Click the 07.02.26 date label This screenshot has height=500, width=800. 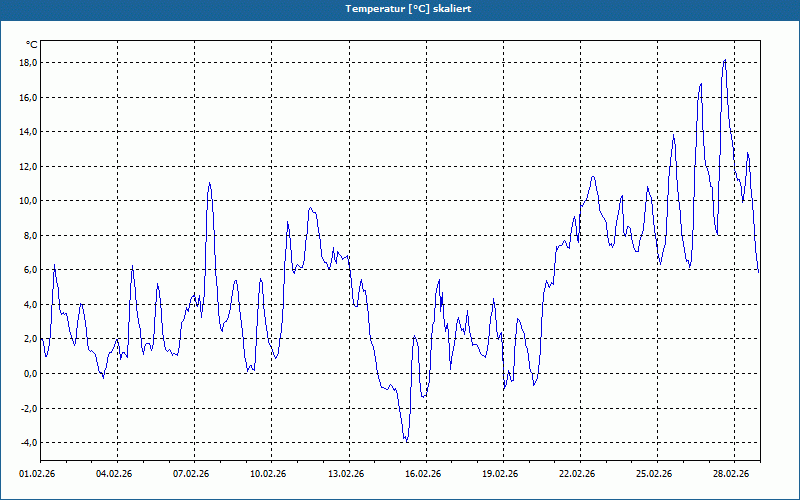click(x=191, y=474)
